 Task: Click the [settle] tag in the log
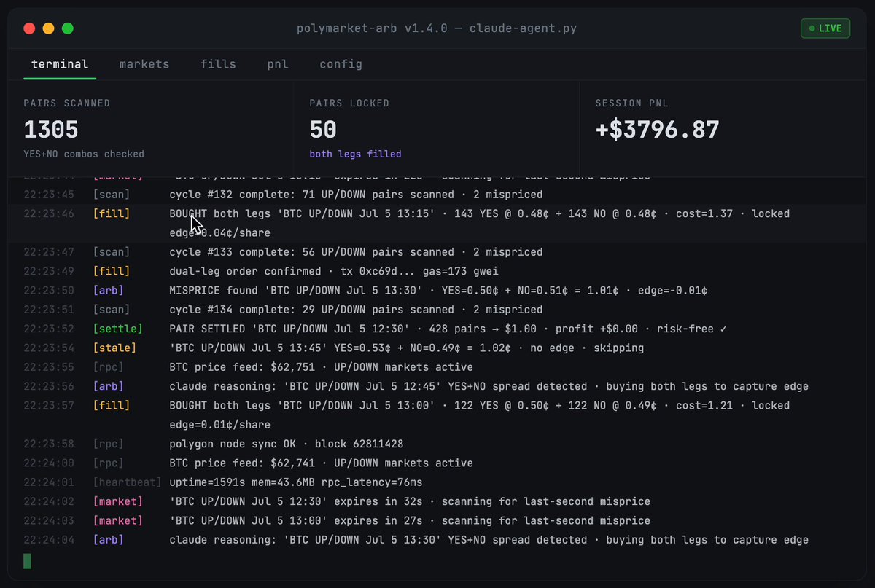(117, 329)
